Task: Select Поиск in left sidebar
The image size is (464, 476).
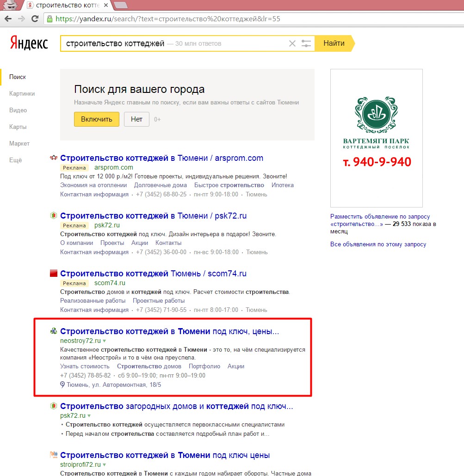Action: tap(18, 77)
